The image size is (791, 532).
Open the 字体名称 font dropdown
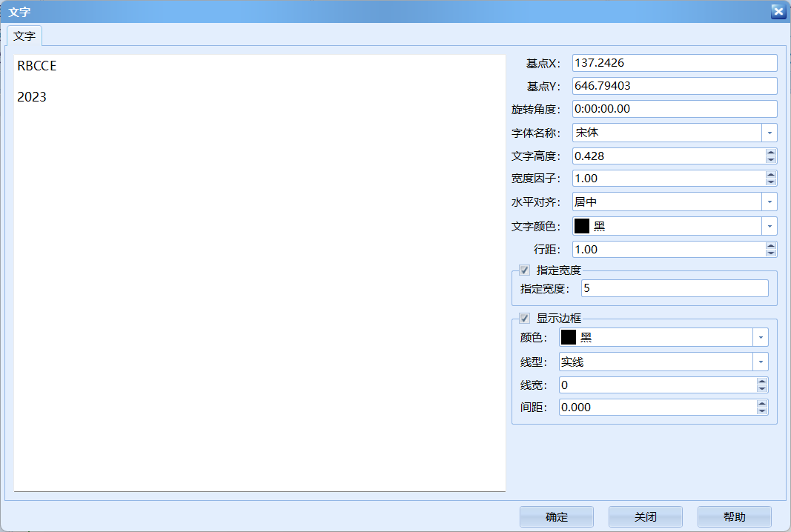click(x=770, y=133)
